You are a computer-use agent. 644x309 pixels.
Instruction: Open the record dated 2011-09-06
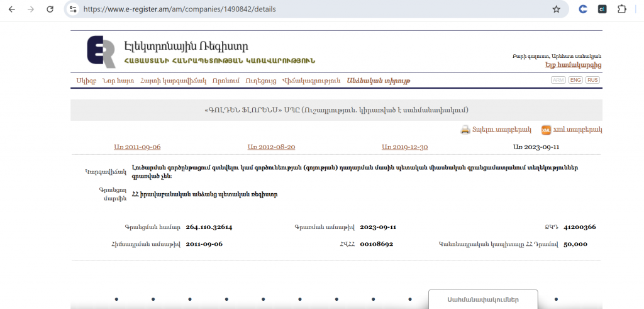[137, 147]
